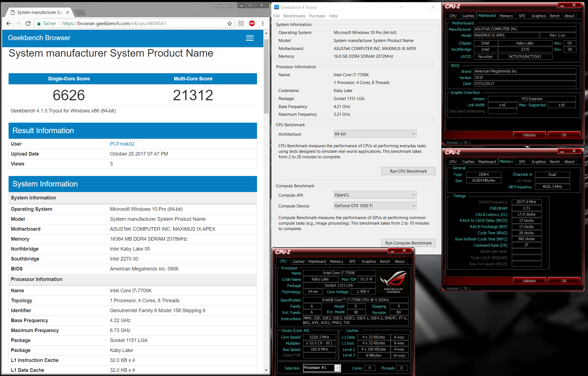The height and width of the screenshot is (376, 588).
Task: Click Run Compute Benchmark button
Action: tap(408, 243)
